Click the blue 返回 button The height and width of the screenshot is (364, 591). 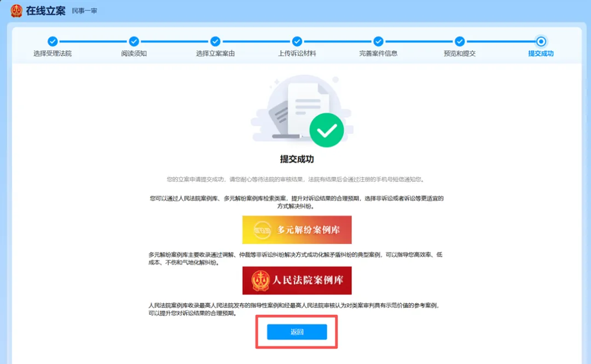pos(297,332)
